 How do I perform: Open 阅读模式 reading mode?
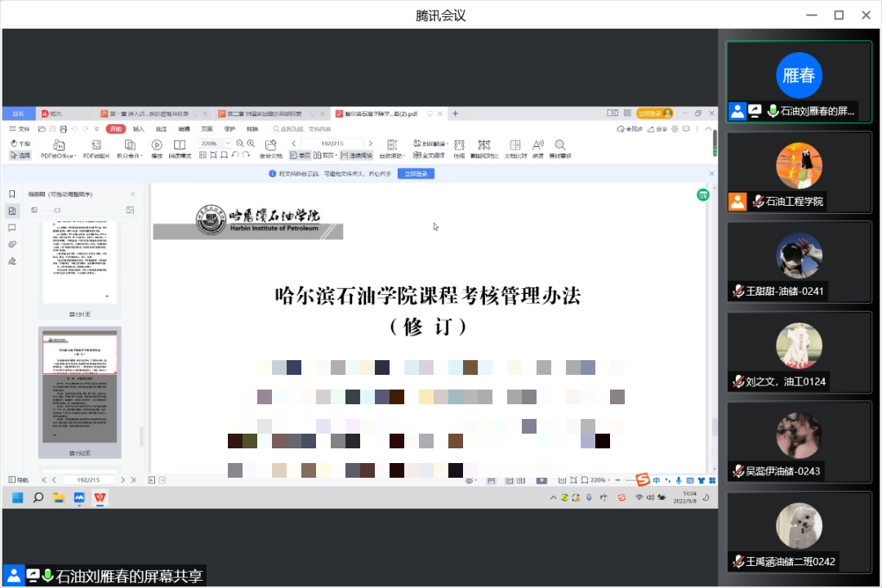[180, 145]
